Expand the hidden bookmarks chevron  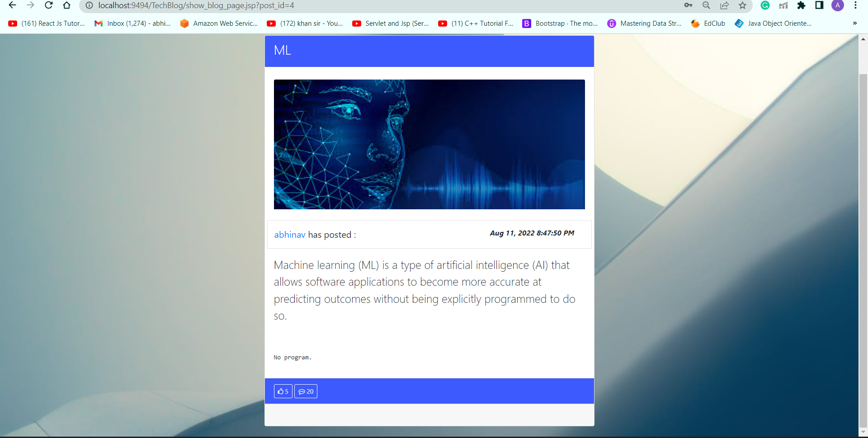(x=854, y=24)
